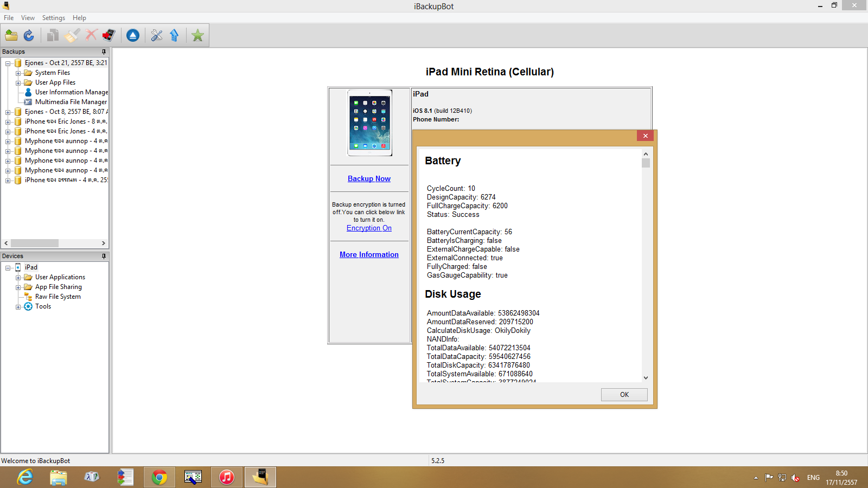Click the blue refresh arrow toolbar icon
Image resolution: width=868 pixels, height=488 pixels.
click(29, 36)
